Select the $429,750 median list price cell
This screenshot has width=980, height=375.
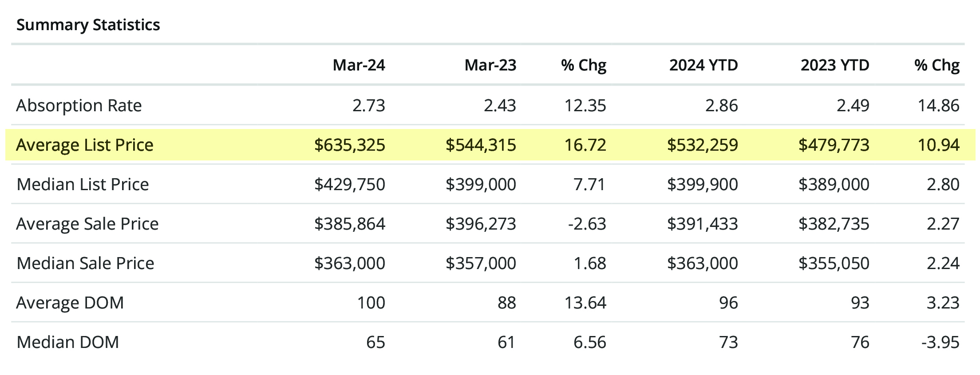coord(349,184)
